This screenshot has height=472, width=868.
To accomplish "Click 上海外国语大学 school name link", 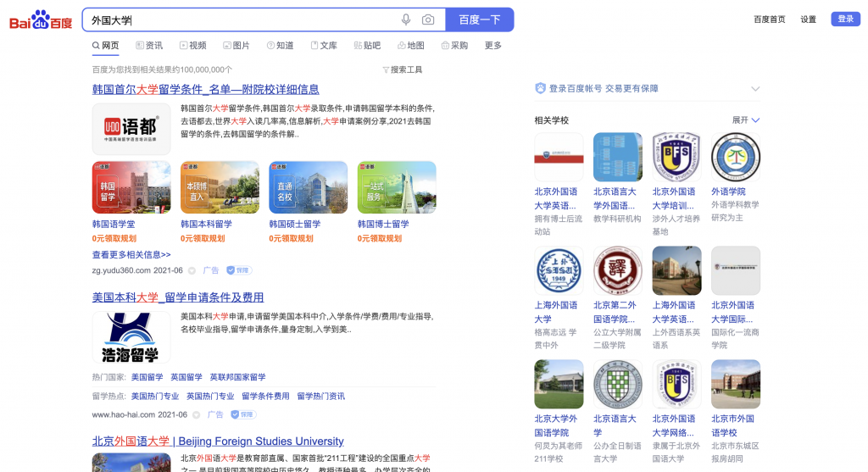I will pos(556,312).
